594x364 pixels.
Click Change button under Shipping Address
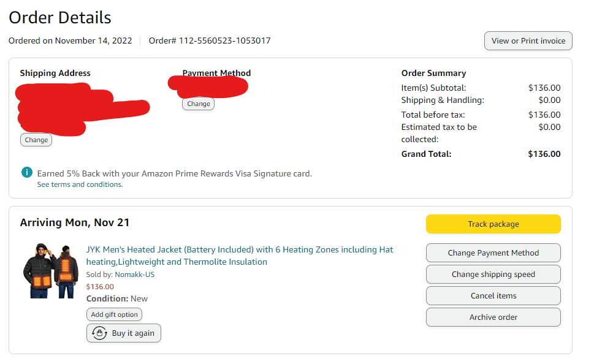(x=36, y=140)
